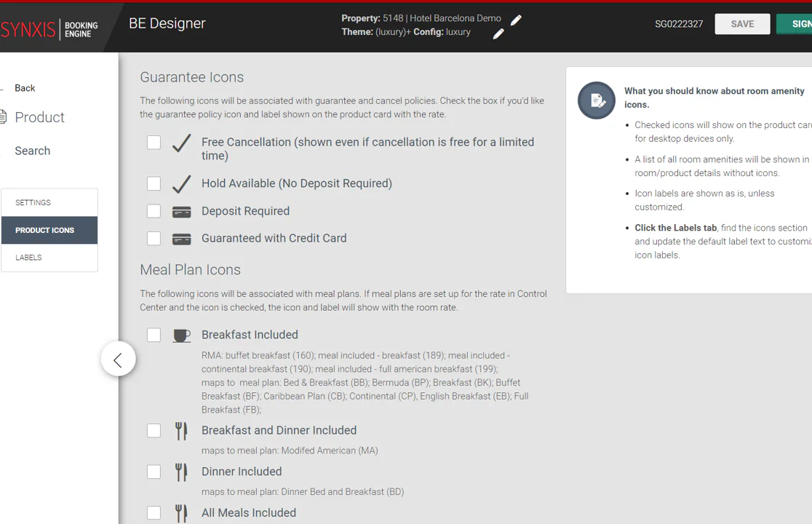Click 'maps to meal plan: Modifed American (MA)'
This screenshot has height=524, width=812.
[290, 450]
